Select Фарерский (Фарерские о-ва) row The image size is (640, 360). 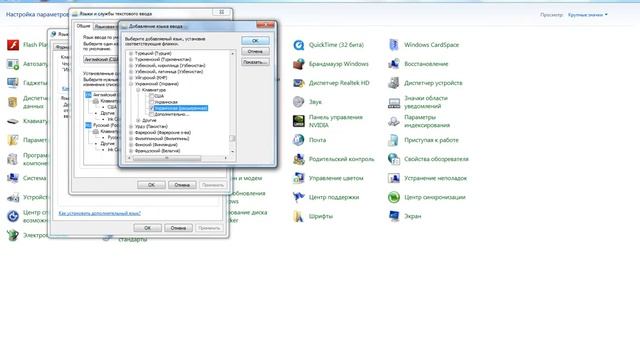tap(163, 132)
